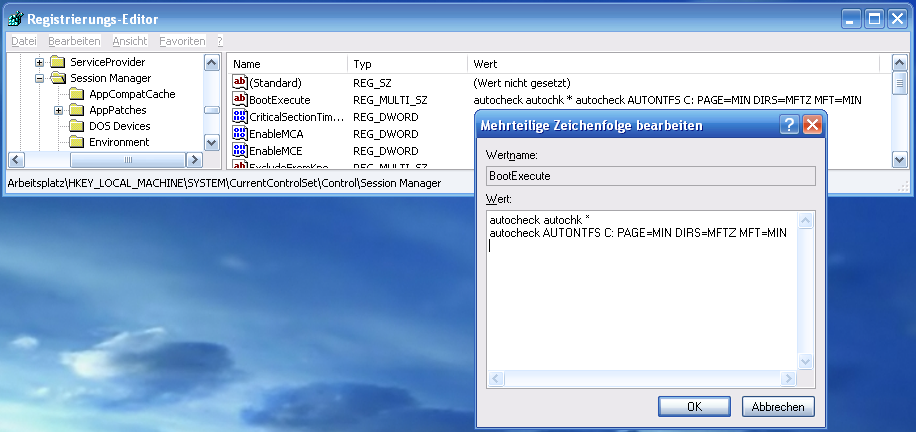The height and width of the screenshot is (432, 916).
Task: Select the AppPatches tree item
Action: [x=117, y=110]
